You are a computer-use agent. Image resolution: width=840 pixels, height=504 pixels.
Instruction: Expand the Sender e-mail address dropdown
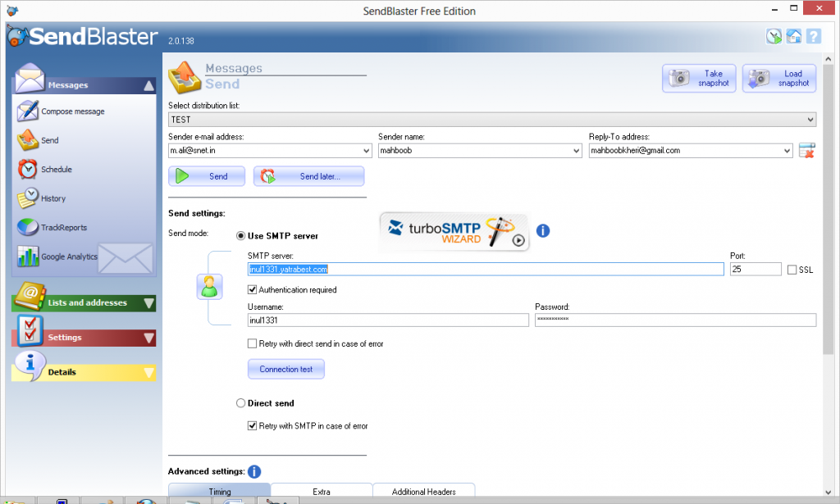coord(366,151)
